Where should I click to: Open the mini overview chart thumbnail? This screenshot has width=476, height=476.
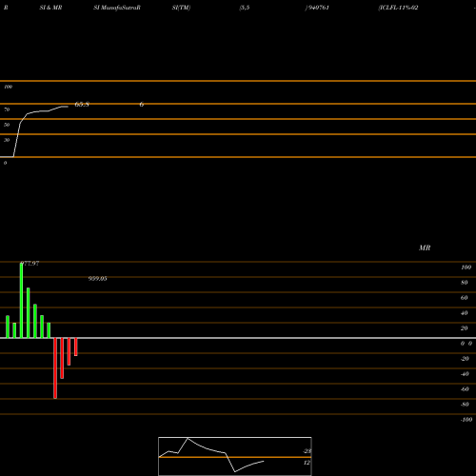click(235, 456)
